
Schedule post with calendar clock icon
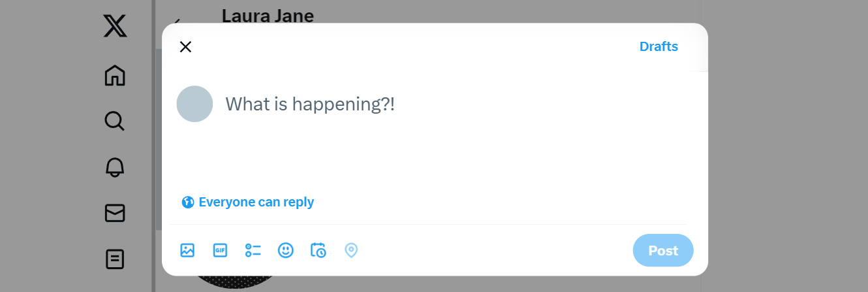coord(318,250)
